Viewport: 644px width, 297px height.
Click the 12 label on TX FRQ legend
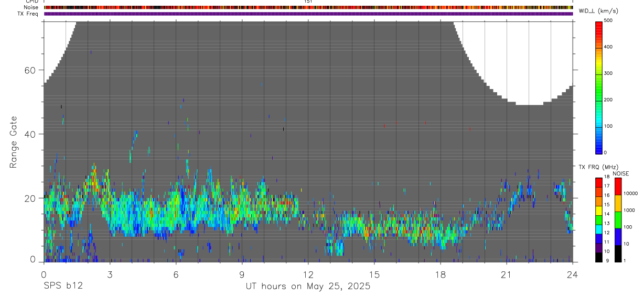pos(606,233)
